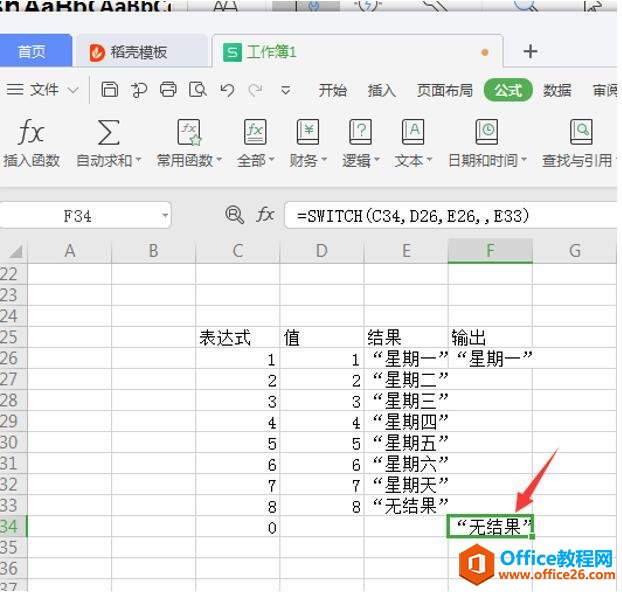The width and height of the screenshot is (622, 592).
Task: Expand the 文本 dropdown arrow
Action: (429, 160)
